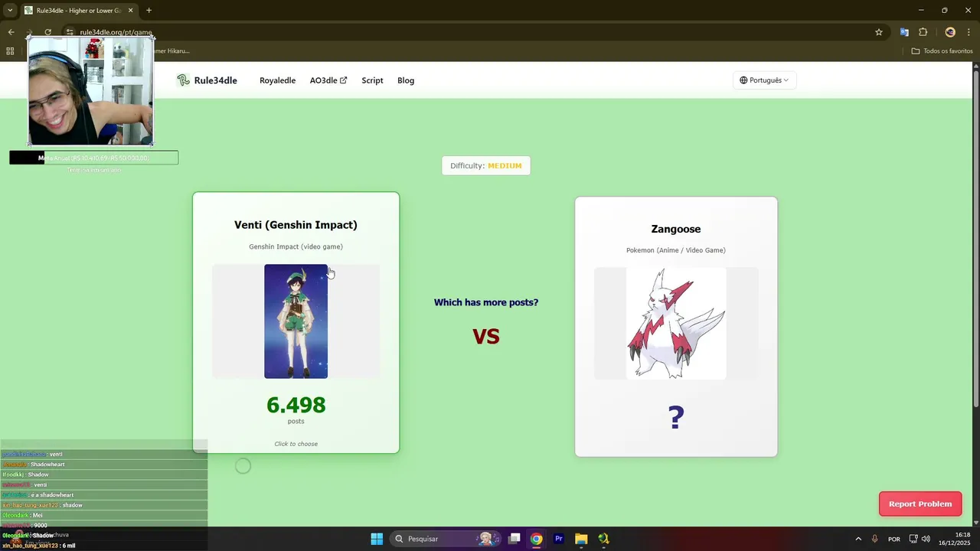Open the Todos os favoritos folder
This screenshot has height=551, width=980.
pyautogui.click(x=942, y=51)
